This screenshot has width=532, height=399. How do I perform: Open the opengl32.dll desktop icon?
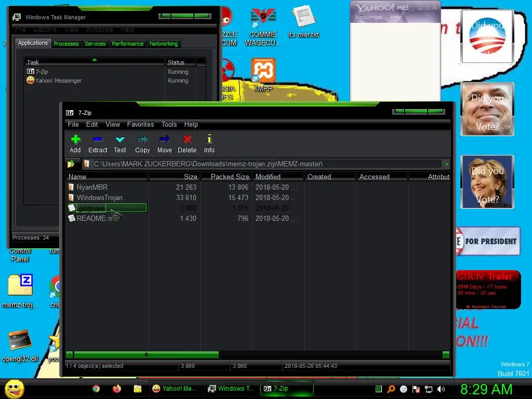(20, 346)
